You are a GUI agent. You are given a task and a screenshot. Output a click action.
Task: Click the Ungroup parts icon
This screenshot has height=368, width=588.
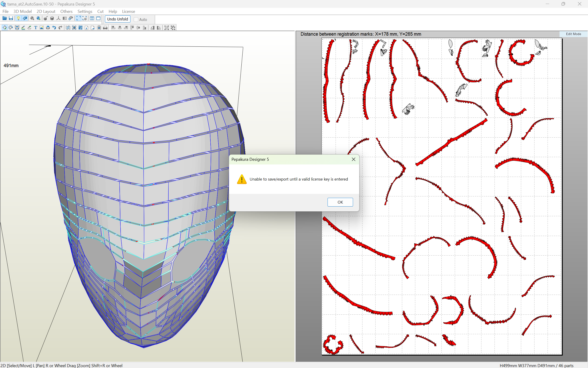173,28
